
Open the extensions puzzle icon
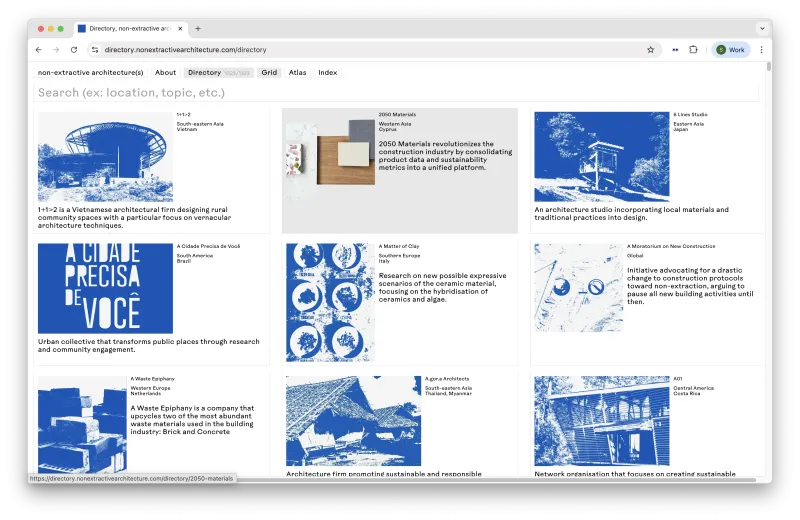coord(693,49)
